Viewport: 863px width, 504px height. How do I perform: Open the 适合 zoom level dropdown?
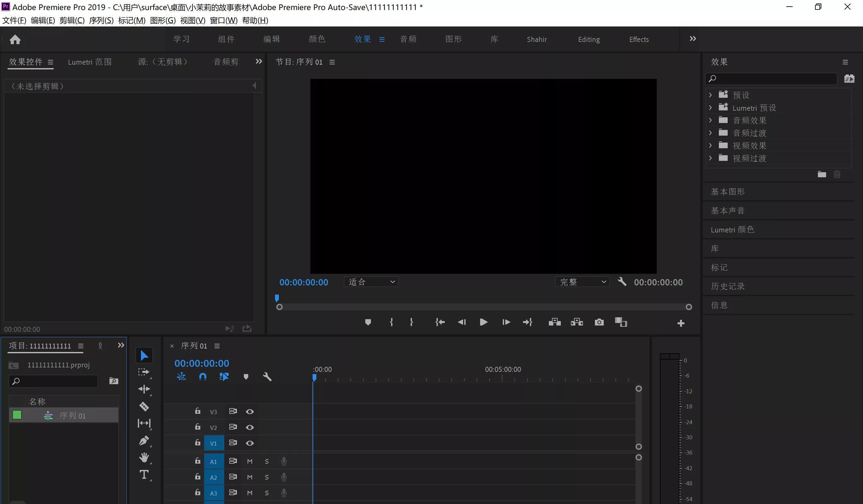[371, 282]
